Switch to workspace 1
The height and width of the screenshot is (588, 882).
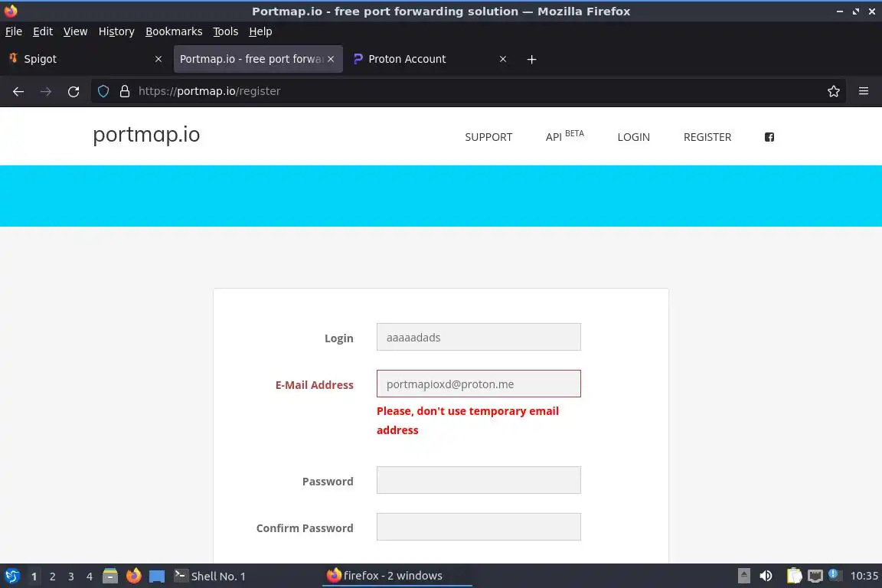(x=34, y=577)
